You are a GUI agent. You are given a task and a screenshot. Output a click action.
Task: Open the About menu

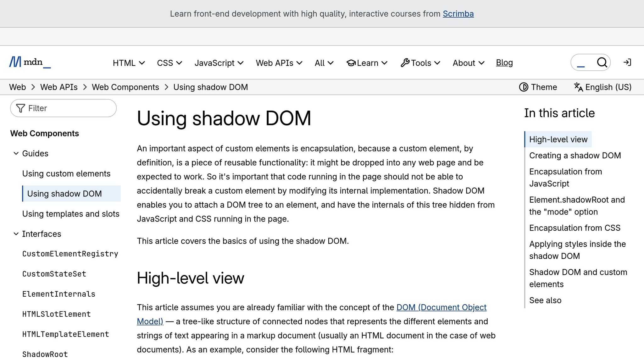point(468,63)
